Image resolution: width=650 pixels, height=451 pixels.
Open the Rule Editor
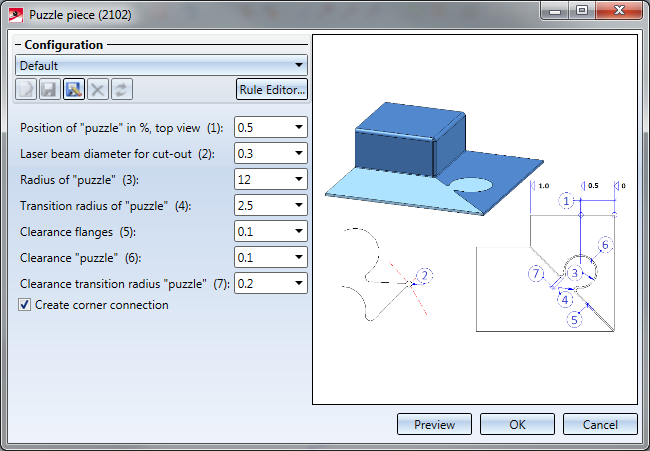pyautogui.click(x=271, y=89)
